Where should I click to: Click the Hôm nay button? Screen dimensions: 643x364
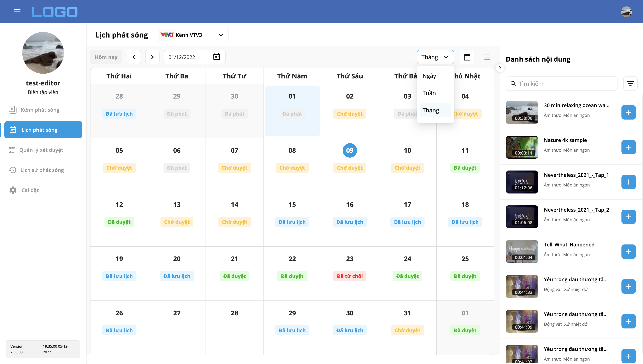(106, 57)
